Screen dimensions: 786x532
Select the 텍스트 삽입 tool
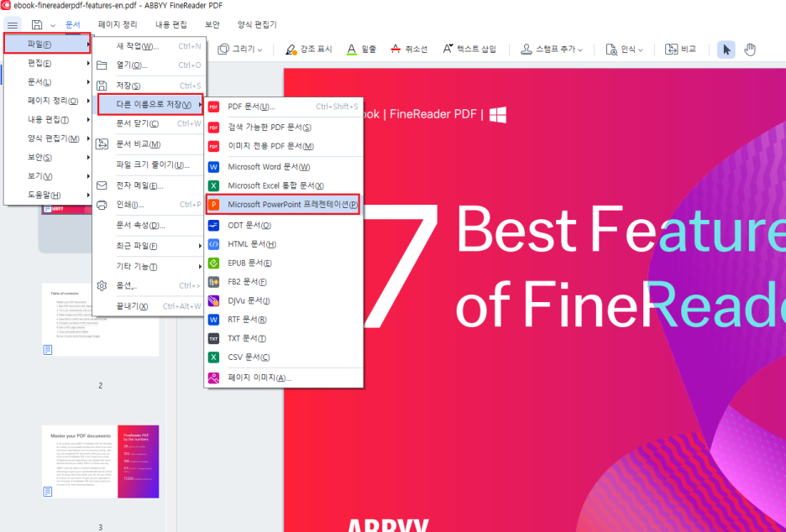469,50
